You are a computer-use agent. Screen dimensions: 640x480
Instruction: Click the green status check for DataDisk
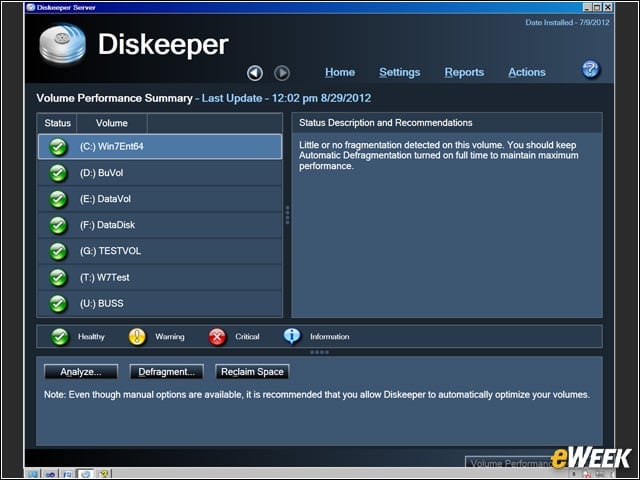click(x=58, y=225)
